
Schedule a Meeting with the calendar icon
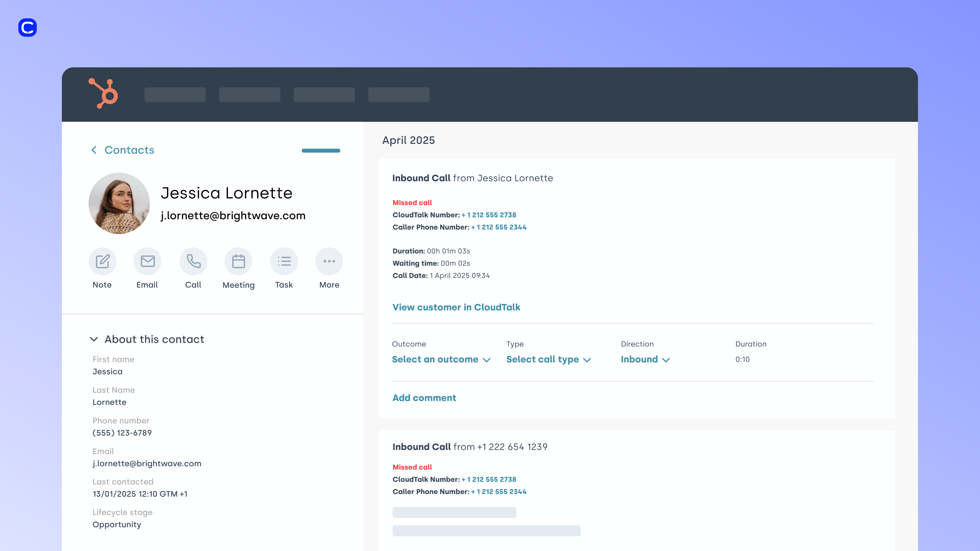(x=239, y=261)
